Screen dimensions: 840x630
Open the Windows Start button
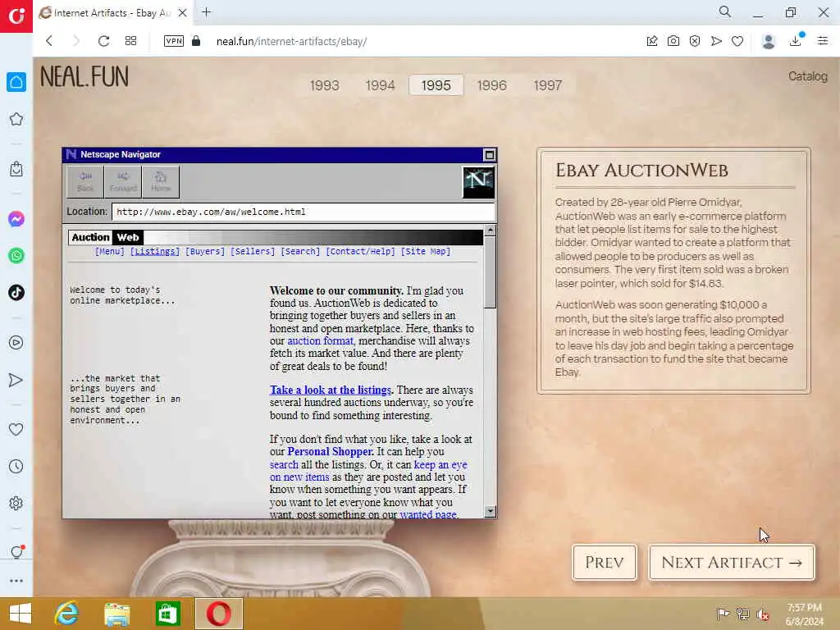pyautogui.click(x=21, y=614)
